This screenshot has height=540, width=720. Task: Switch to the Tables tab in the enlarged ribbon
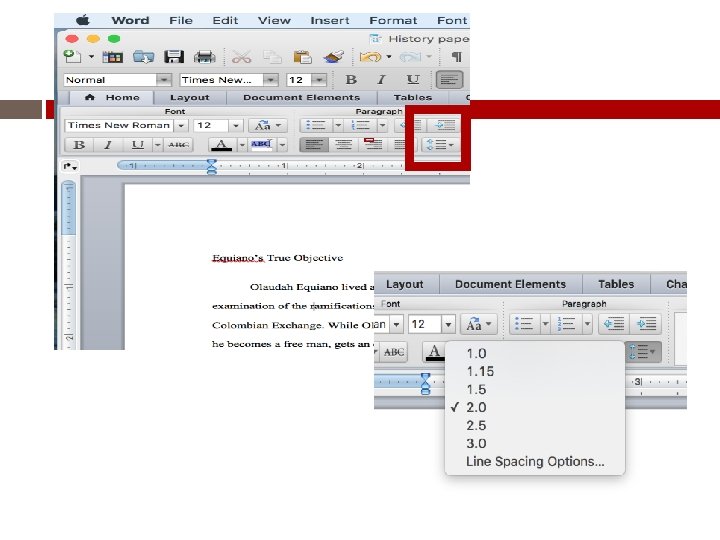616,284
